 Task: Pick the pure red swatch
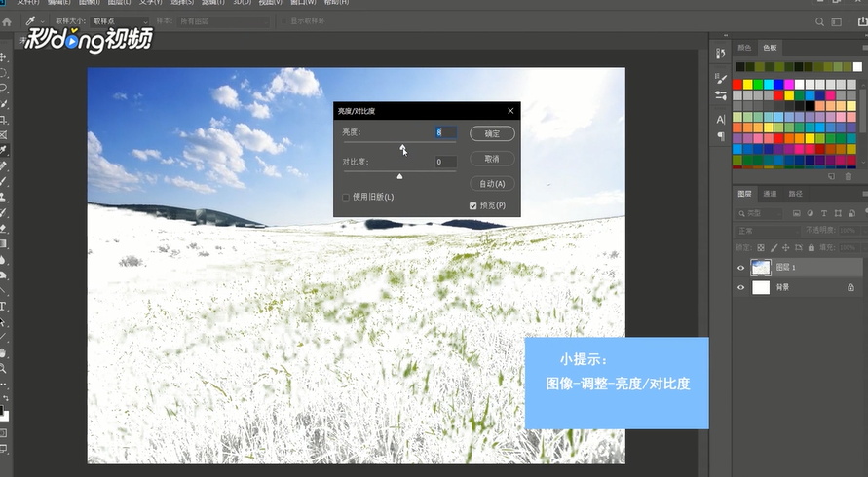(x=737, y=84)
